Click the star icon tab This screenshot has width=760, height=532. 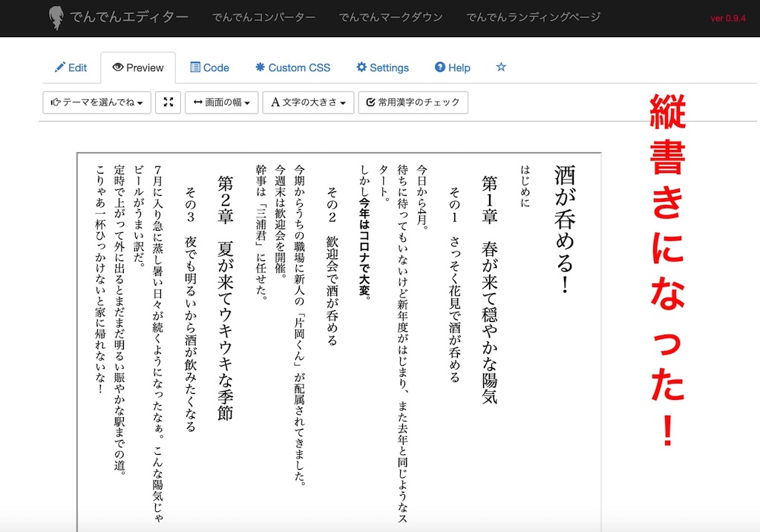pyautogui.click(x=501, y=68)
